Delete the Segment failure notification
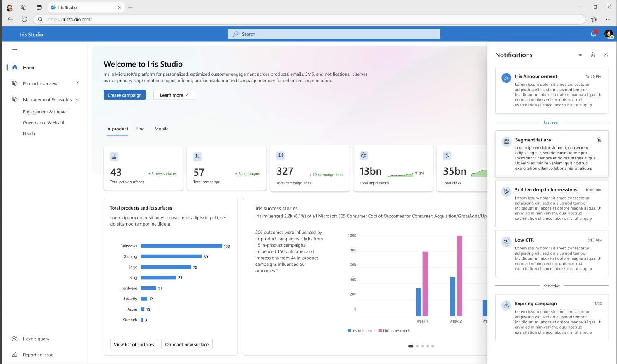The width and height of the screenshot is (617, 364). coord(599,140)
